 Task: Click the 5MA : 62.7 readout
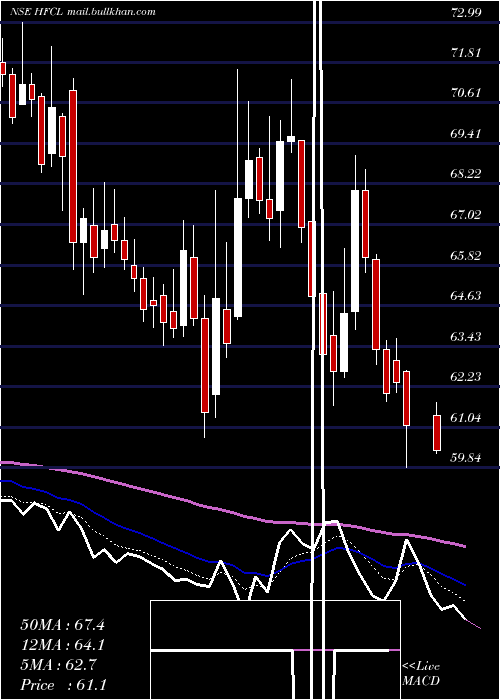click(58, 665)
